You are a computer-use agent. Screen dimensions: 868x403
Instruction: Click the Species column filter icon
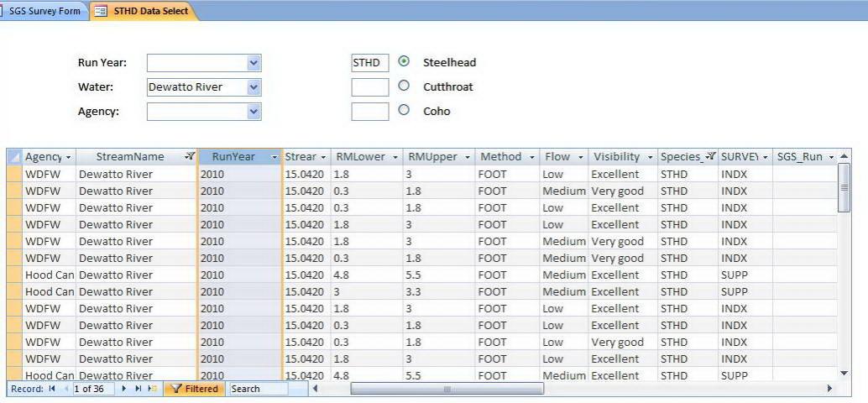[711, 157]
